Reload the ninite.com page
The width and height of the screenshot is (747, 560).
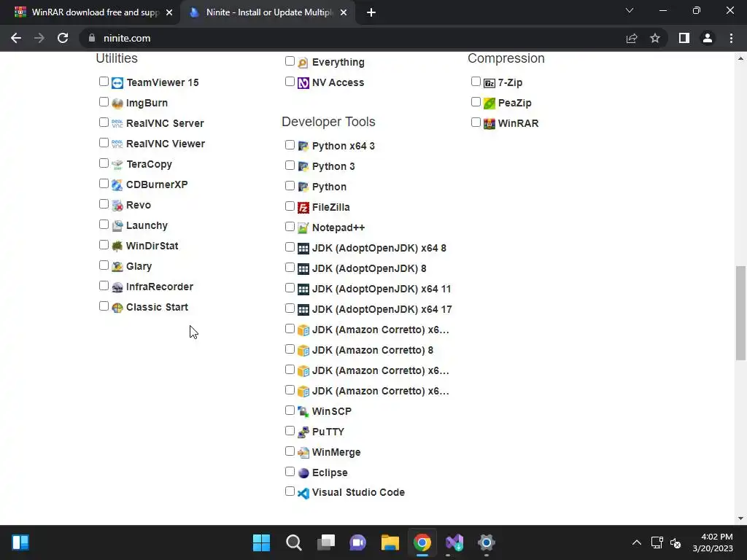pos(63,38)
